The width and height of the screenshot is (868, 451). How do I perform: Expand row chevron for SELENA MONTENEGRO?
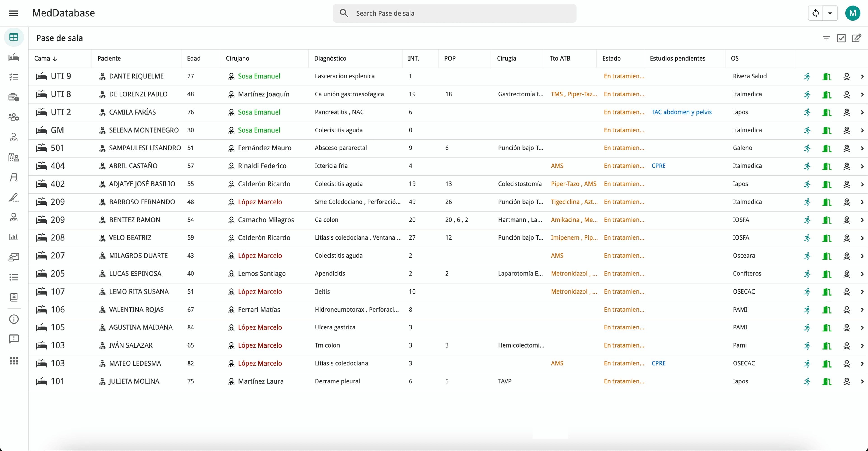pos(862,130)
